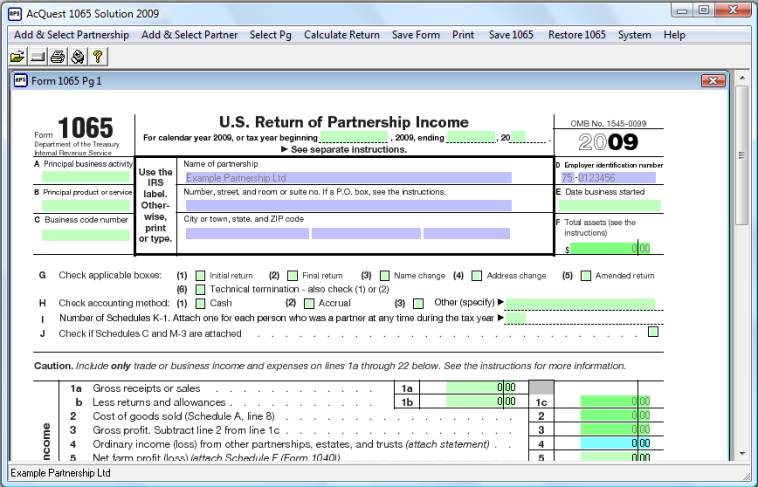Click the Business code number field
The height and width of the screenshot is (487, 758).
[86, 235]
